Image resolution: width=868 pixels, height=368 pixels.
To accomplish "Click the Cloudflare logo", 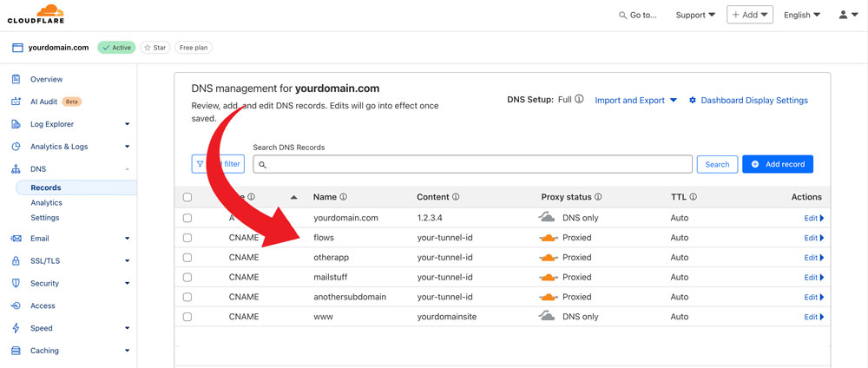I will pos(36,14).
